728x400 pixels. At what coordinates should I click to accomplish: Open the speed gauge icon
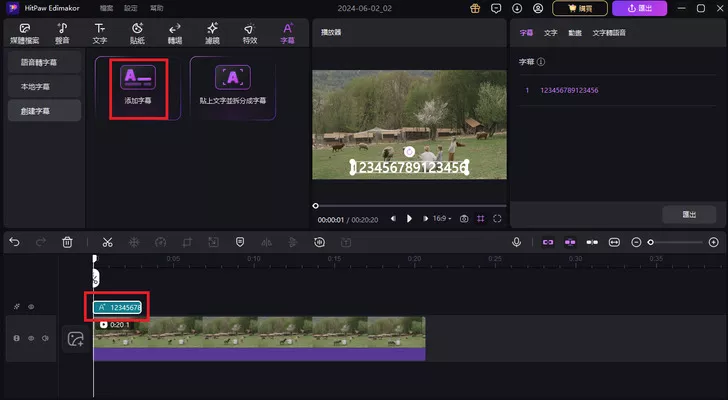(x=160, y=242)
